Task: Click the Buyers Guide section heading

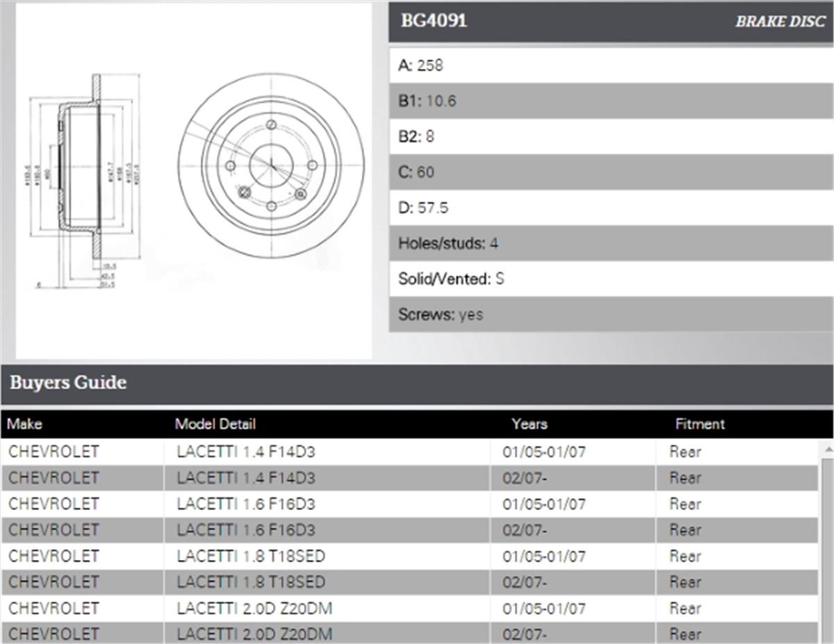Action: [x=68, y=383]
